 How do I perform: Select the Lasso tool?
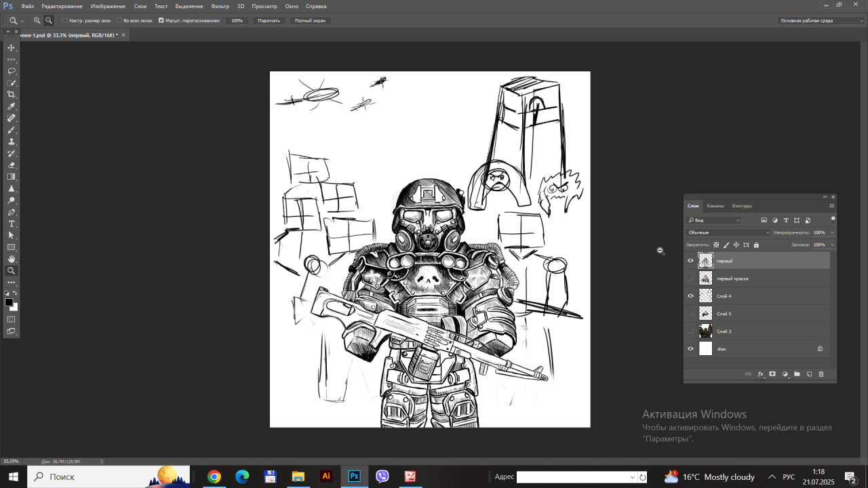(x=11, y=70)
